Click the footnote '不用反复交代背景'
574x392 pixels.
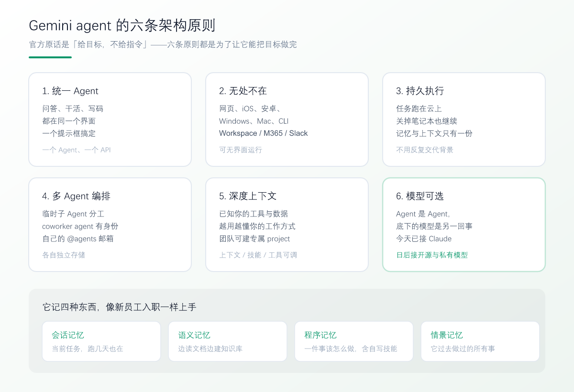[x=425, y=150]
